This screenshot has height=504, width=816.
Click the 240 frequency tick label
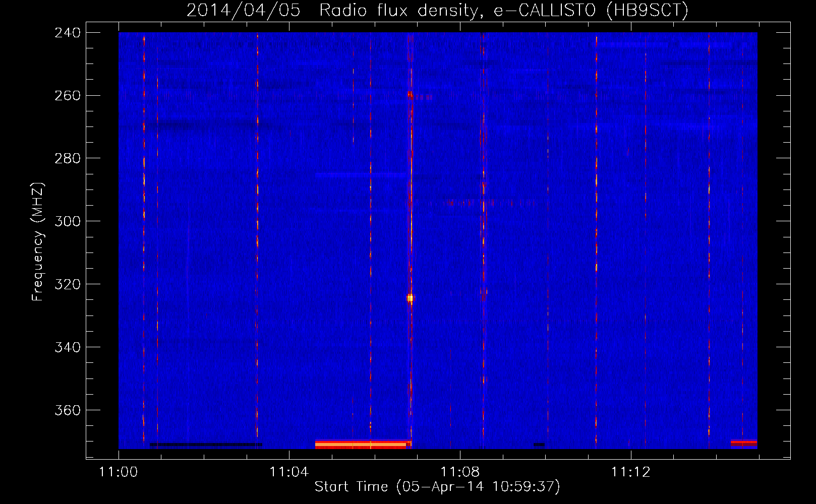tap(68, 33)
